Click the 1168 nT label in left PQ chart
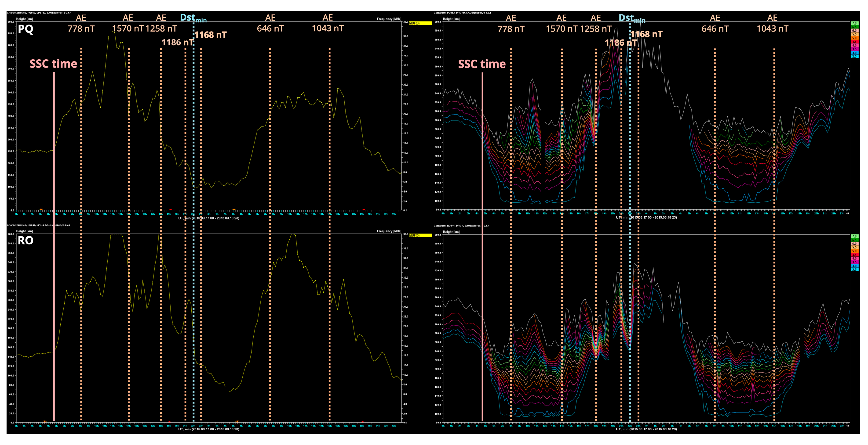 point(210,35)
